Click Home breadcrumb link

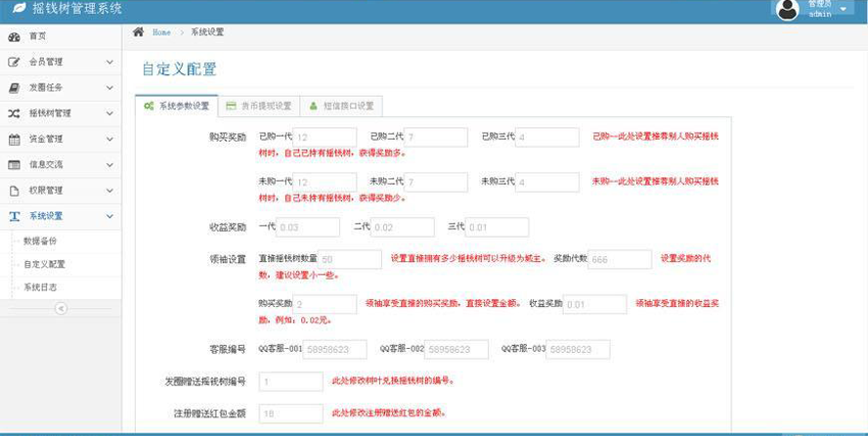coord(161,32)
